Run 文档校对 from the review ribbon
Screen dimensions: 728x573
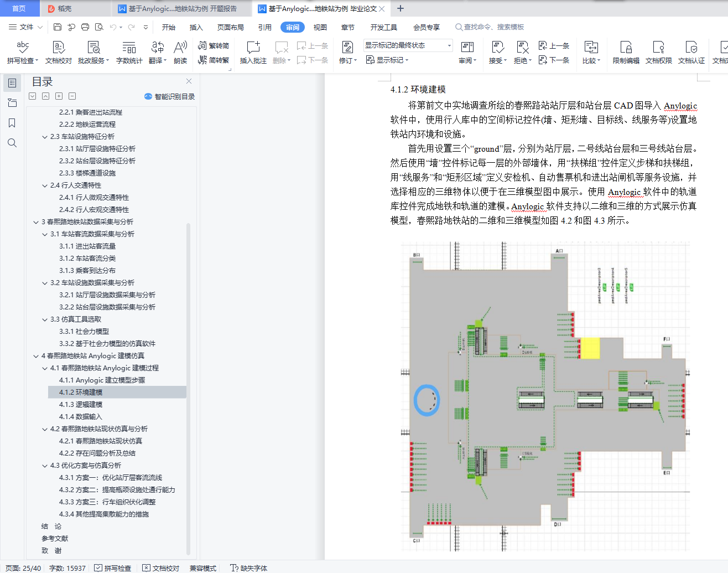pos(59,53)
